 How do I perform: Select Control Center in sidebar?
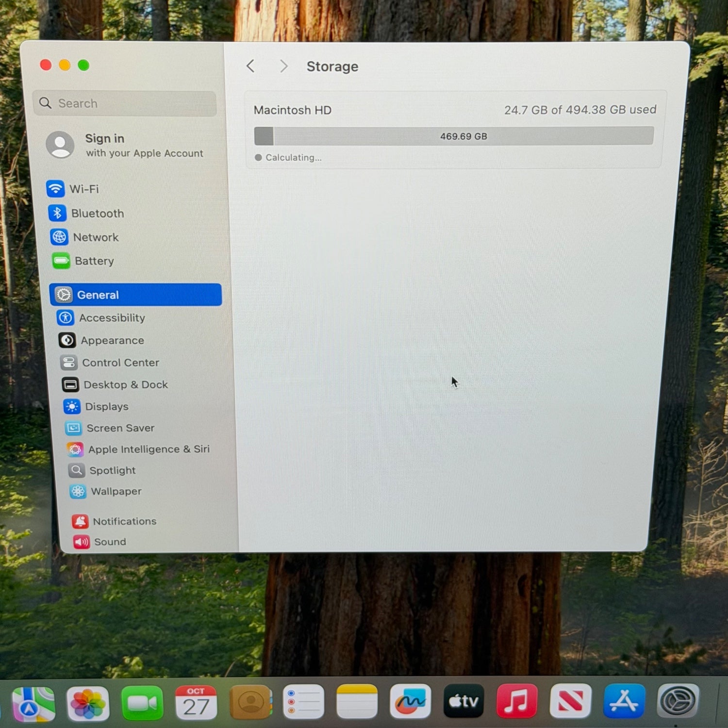tap(120, 363)
